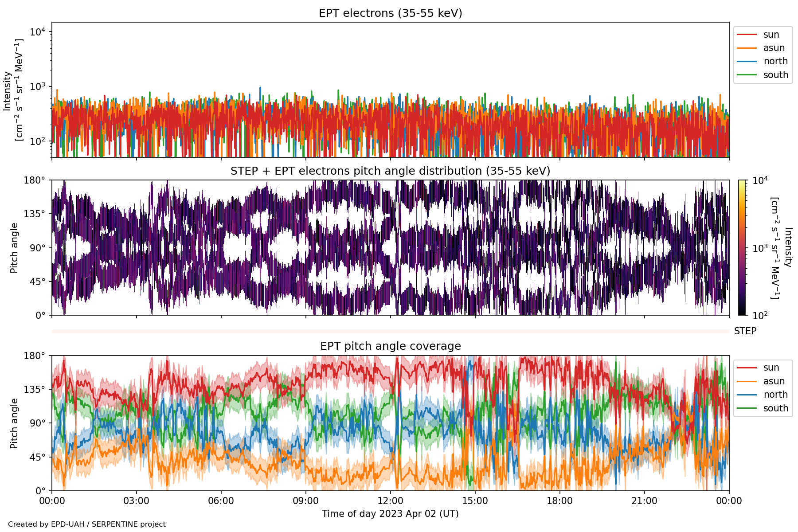Click the 12:00 time tick label
The width and height of the screenshot is (798, 532).
(x=391, y=501)
